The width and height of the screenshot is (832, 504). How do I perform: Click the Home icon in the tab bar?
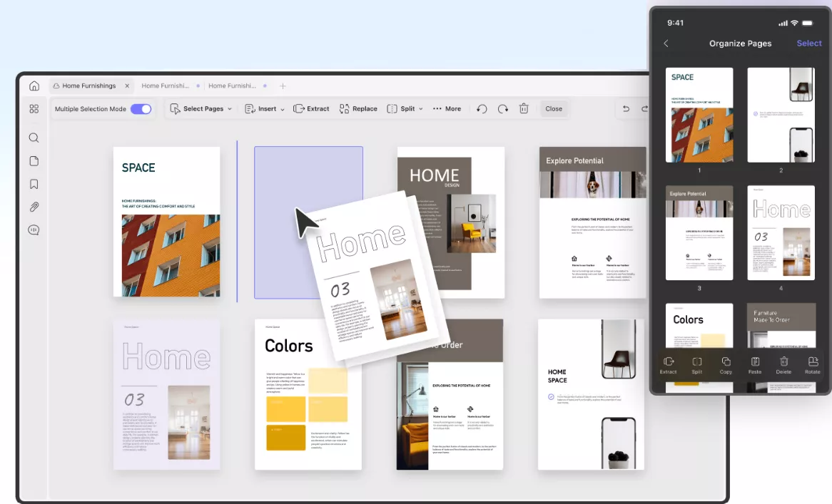click(x=34, y=86)
